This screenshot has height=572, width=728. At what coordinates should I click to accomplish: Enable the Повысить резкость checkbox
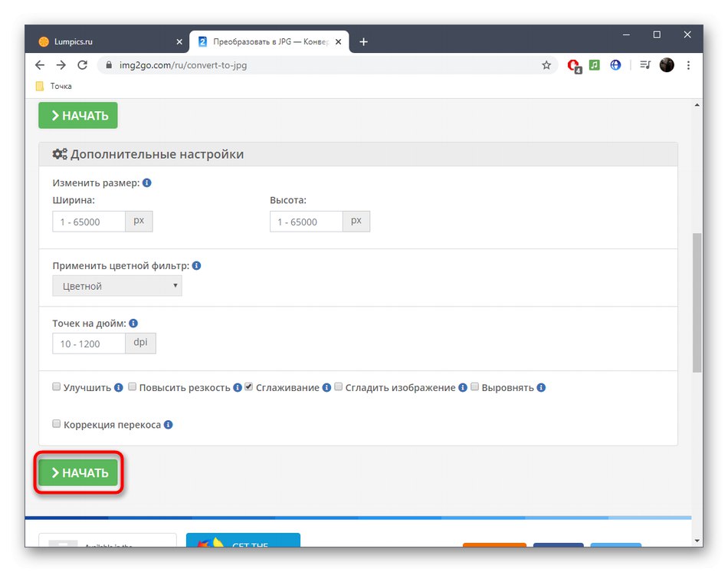click(133, 386)
